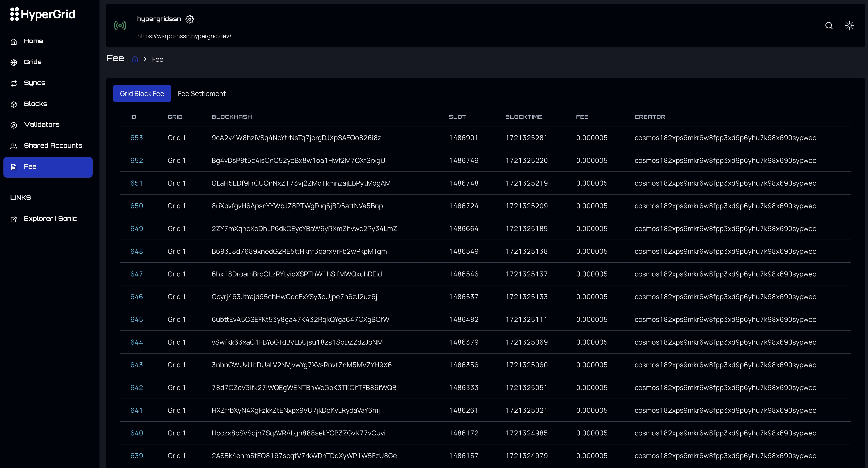Click the breadcrumb home icon

135,59
